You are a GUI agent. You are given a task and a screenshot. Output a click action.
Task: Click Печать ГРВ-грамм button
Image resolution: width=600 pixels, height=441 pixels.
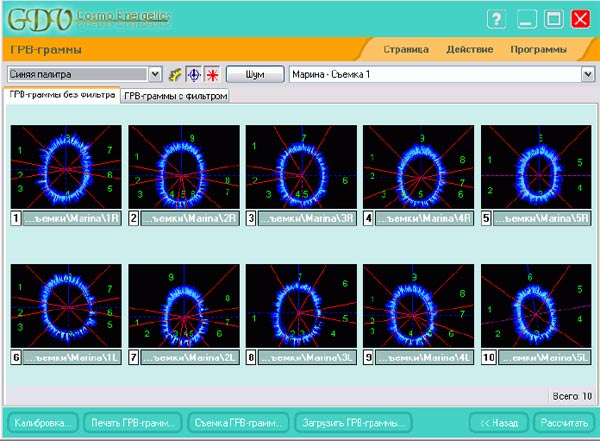pyautogui.click(x=133, y=422)
